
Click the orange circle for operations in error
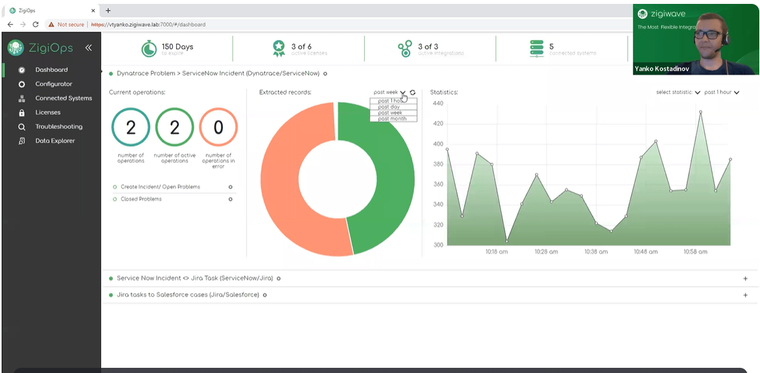[x=219, y=127]
